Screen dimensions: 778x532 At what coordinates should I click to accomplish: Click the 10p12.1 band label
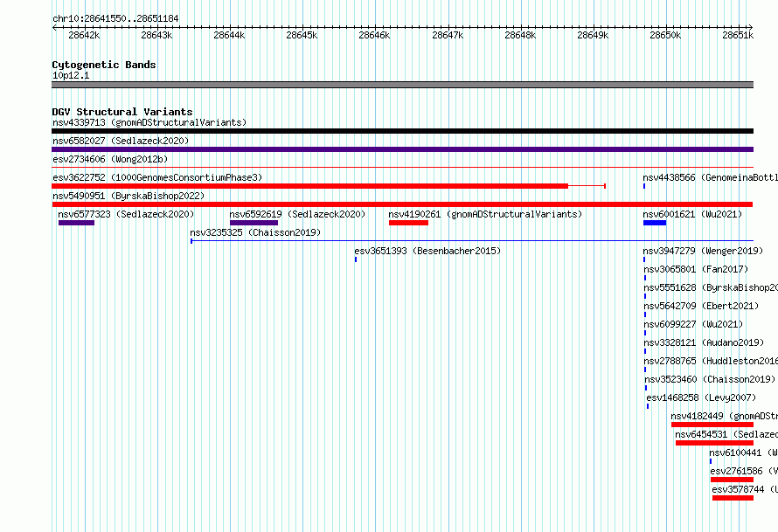[71, 75]
